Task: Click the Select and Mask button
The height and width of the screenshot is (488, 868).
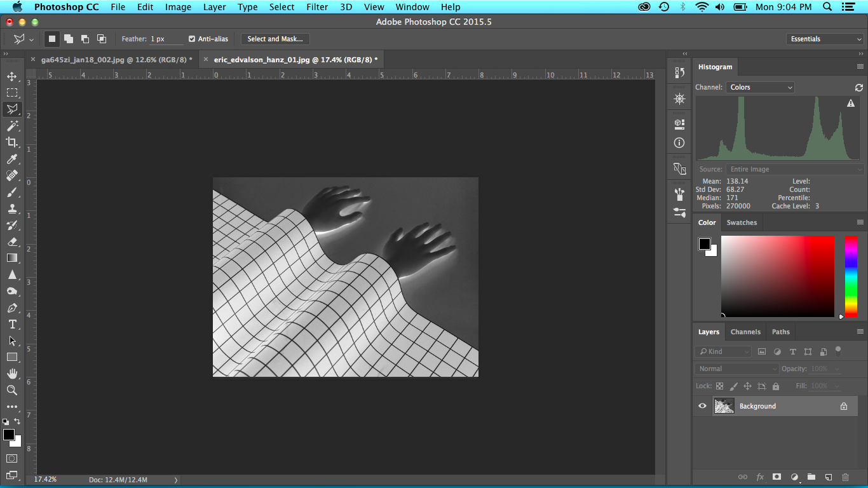Action: (x=275, y=39)
